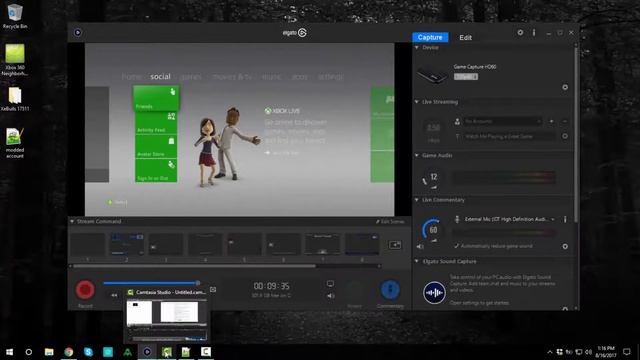Select scene thumbnail 7
Screen dimensions: 640x360
click(x=323, y=244)
